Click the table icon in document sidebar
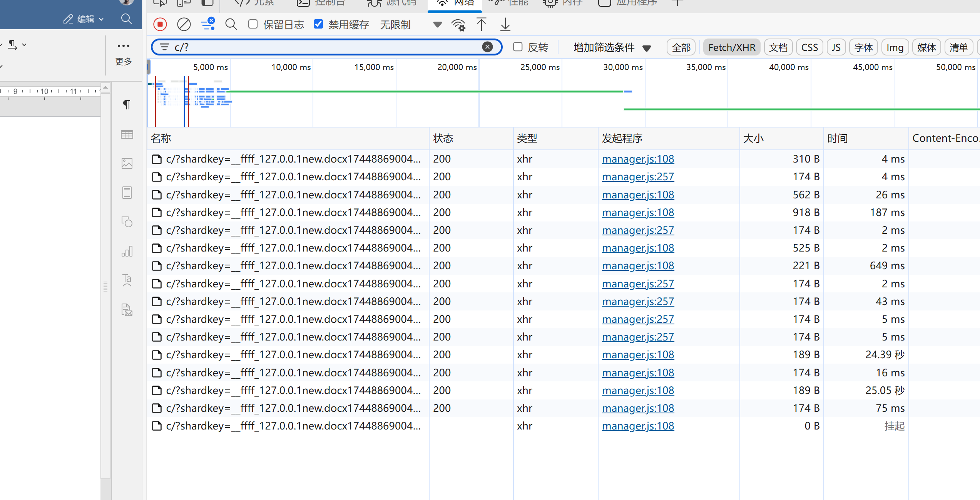Screen dimensions: 980x500 point(127,134)
